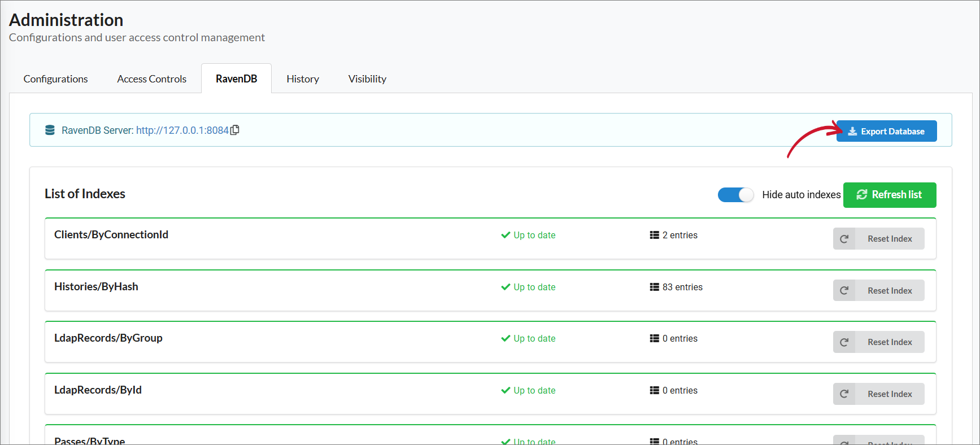The width and height of the screenshot is (980, 445).
Task: Click the checkmark icon for Histories/ByHash status
Action: [506, 287]
